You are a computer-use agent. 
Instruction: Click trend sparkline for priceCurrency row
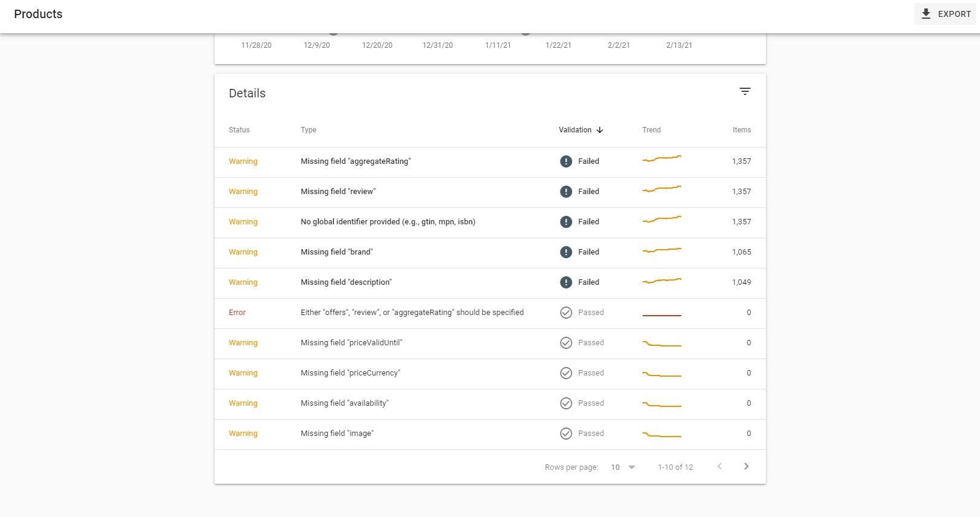[661, 374]
